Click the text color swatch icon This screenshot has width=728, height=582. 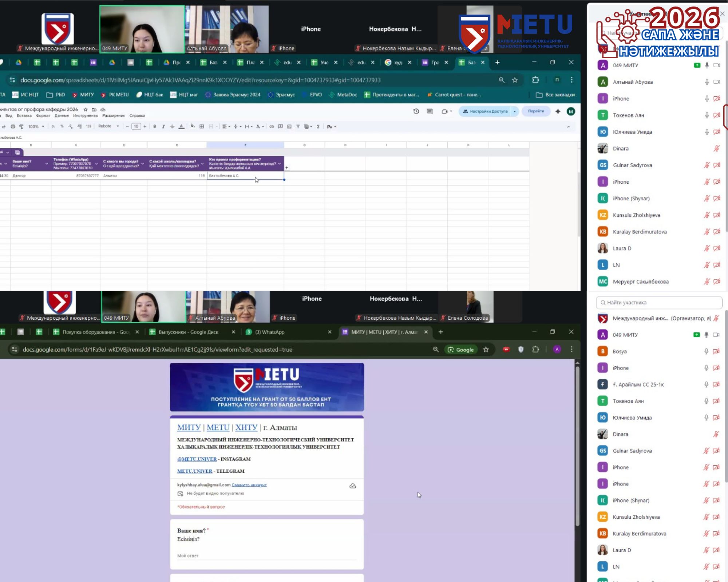181,127
